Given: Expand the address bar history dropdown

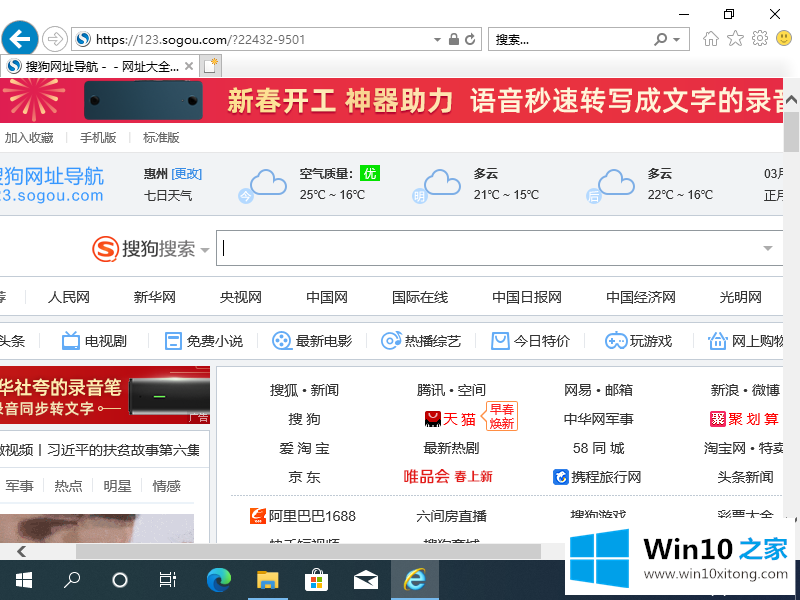Looking at the screenshot, I should click(x=437, y=40).
